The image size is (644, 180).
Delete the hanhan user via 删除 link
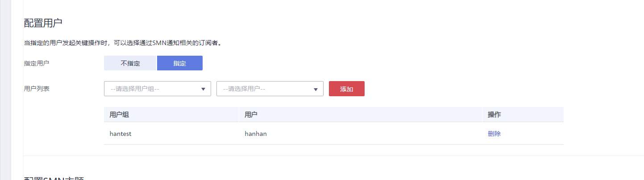tap(494, 134)
